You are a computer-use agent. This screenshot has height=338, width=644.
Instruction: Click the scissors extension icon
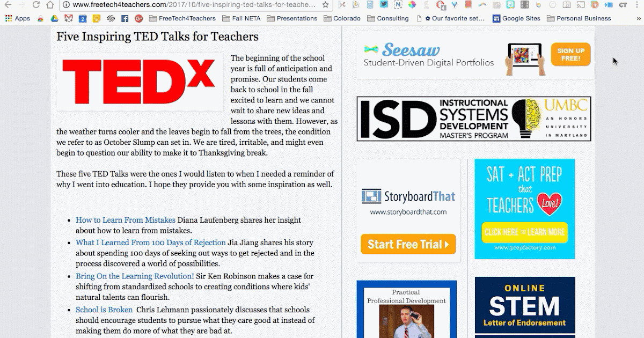tap(342, 5)
